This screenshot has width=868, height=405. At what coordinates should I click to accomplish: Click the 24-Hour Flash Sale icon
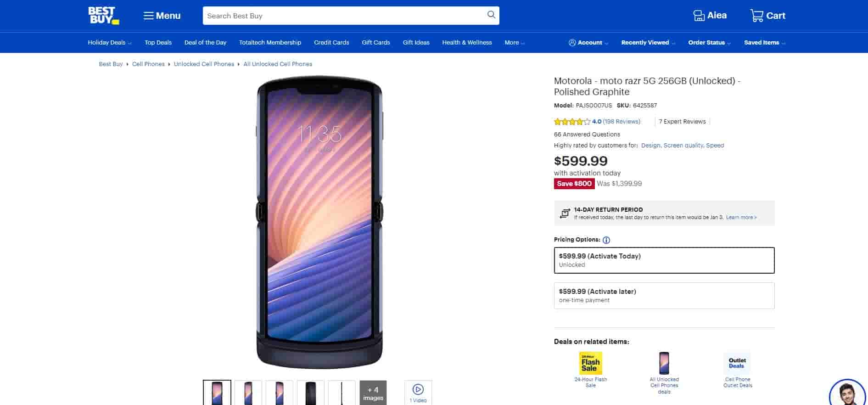click(x=590, y=363)
